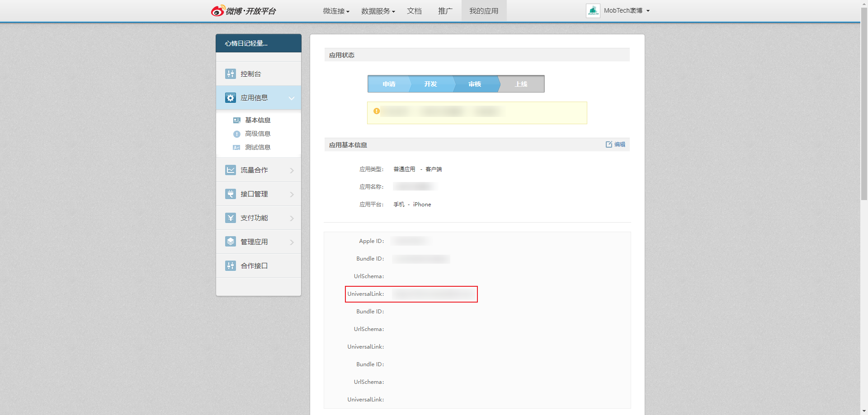The width and height of the screenshot is (868, 415).
Task: Click the MobTech account avatar
Action: (593, 10)
